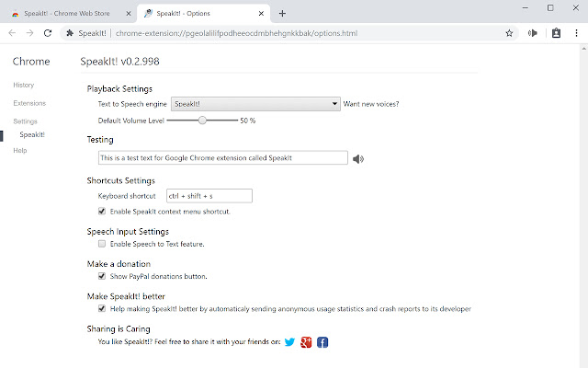Image resolution: width=588 pixels, height=368 pixels.
Task: Share SpeakIt on Google Plus
Action: point(307,342)
